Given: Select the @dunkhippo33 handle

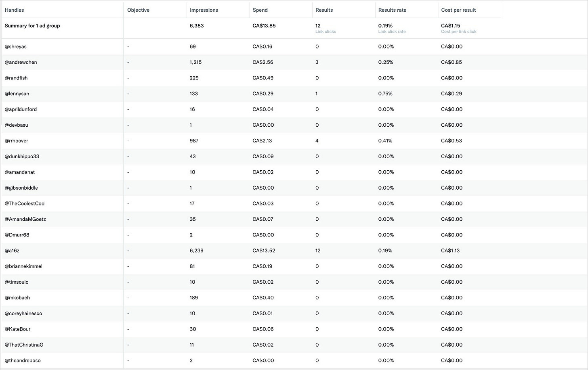Looking at the screenshot, I should pyautogui.click(x=22, y=157).
